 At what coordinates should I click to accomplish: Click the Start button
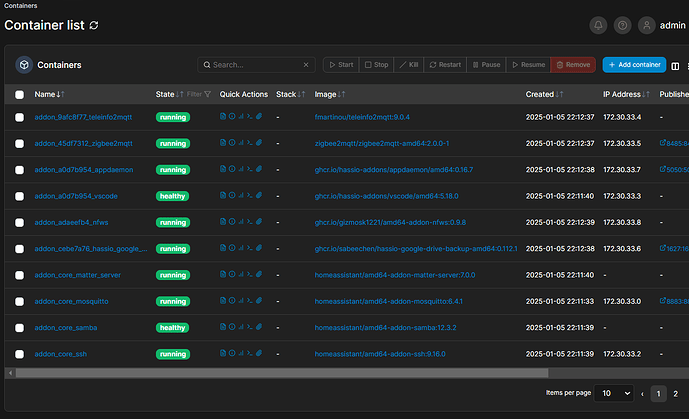341,65
